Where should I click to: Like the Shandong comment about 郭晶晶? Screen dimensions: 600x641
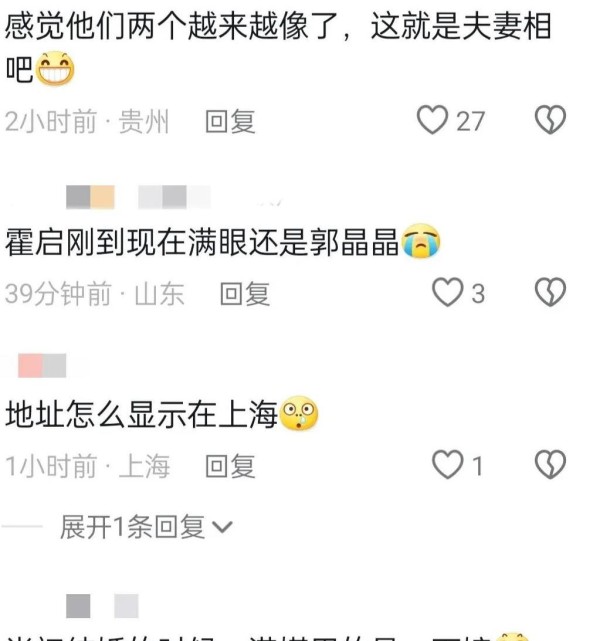448,292
